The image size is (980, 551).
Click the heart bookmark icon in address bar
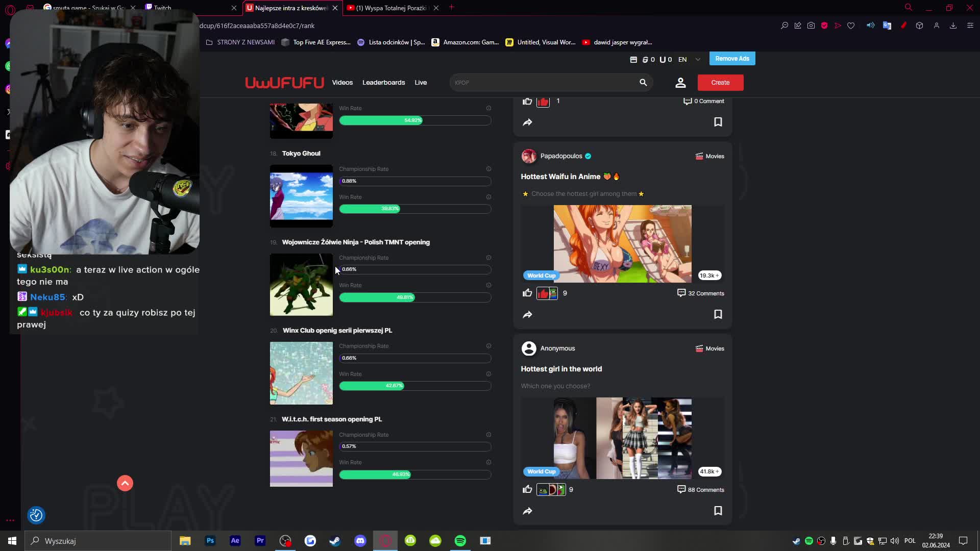coord(851,26)
